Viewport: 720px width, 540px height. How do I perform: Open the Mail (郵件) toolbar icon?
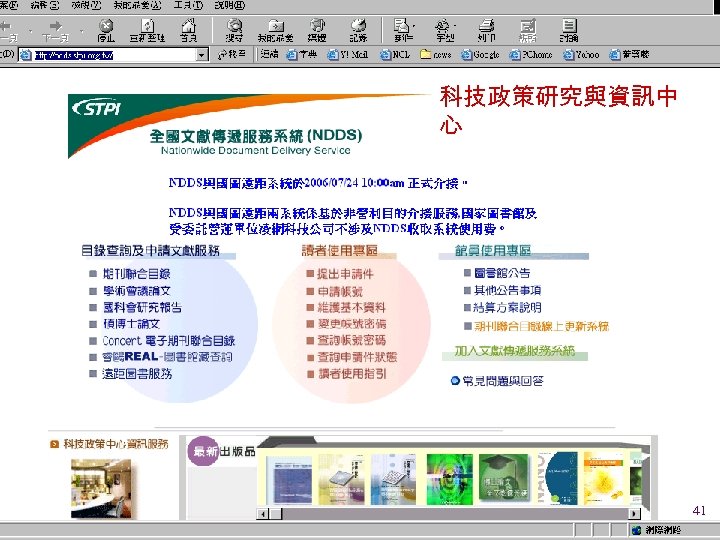pyautogui.click(x=402, y=31)
